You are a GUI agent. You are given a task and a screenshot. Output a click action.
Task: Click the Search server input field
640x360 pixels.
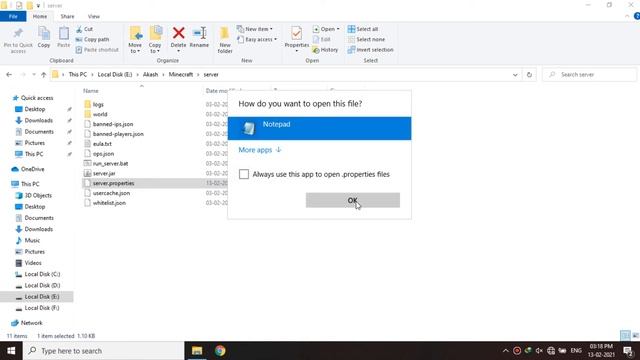point(589,75)
